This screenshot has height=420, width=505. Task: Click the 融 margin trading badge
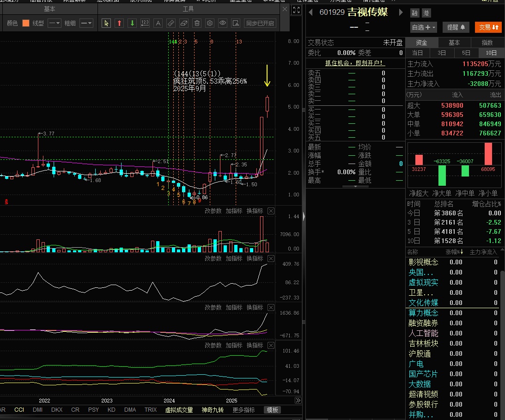pyautogui.click(x=415, y=13)
